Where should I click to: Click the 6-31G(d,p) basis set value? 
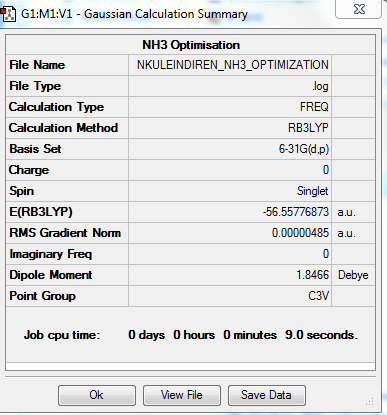click(304, 149)
